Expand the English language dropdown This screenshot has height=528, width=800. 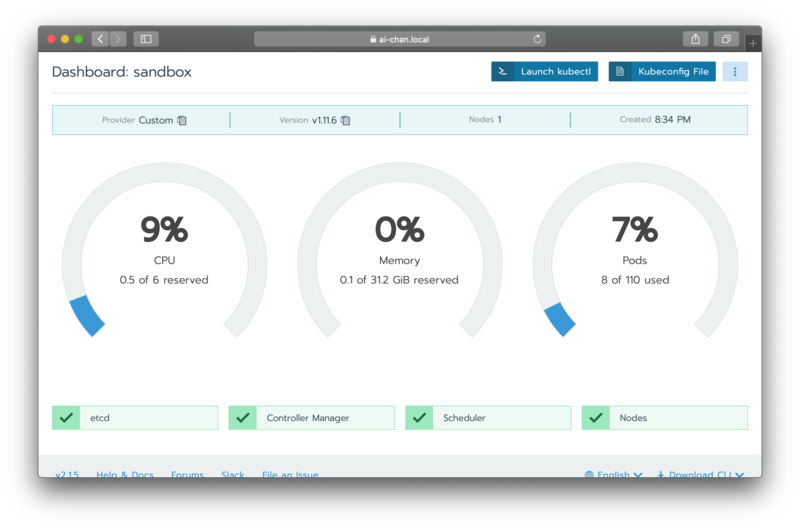tap(614, 475)
